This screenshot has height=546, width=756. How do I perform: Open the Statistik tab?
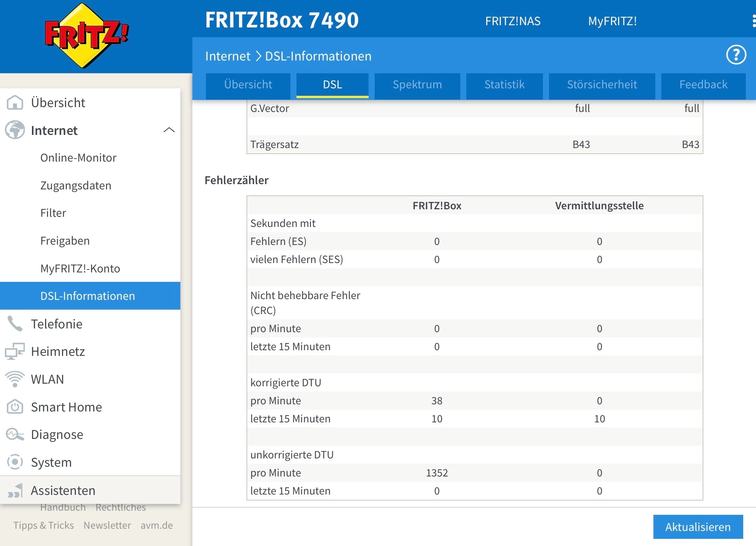coord(504,85)
